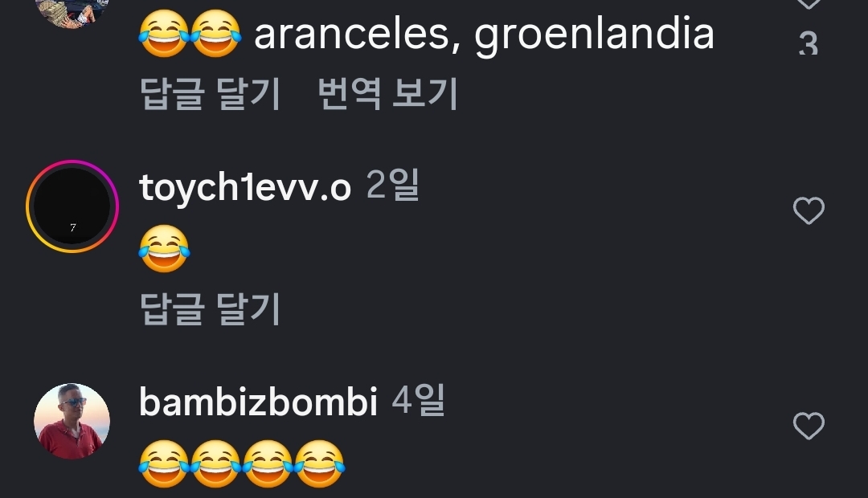Click the first laughing emoji in bambizbombi's comment
Screen dimensions: 868x498
(164, 463)
